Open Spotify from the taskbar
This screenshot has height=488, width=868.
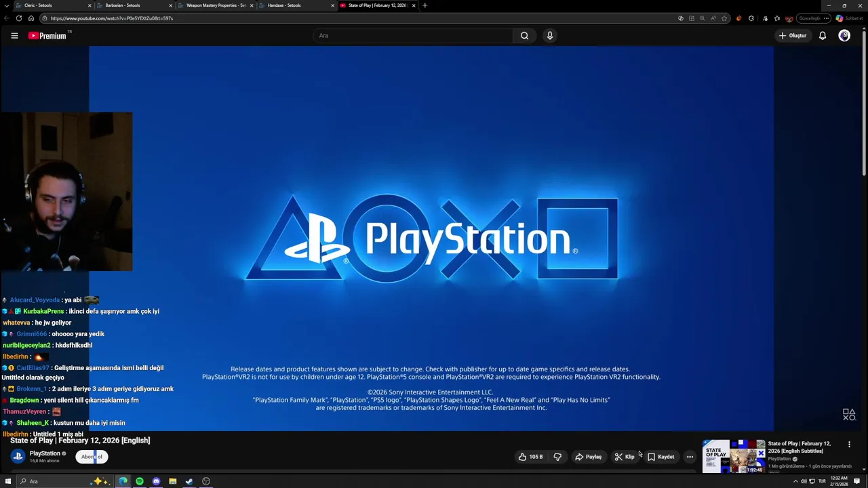(x=140, y=481)
